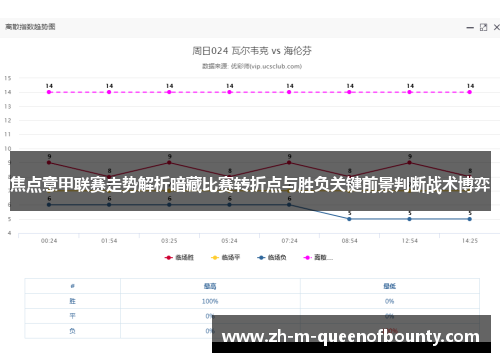
Task: Click the 07:24 x-axis label
Action: pyautogui.click(x=289, y=241)
